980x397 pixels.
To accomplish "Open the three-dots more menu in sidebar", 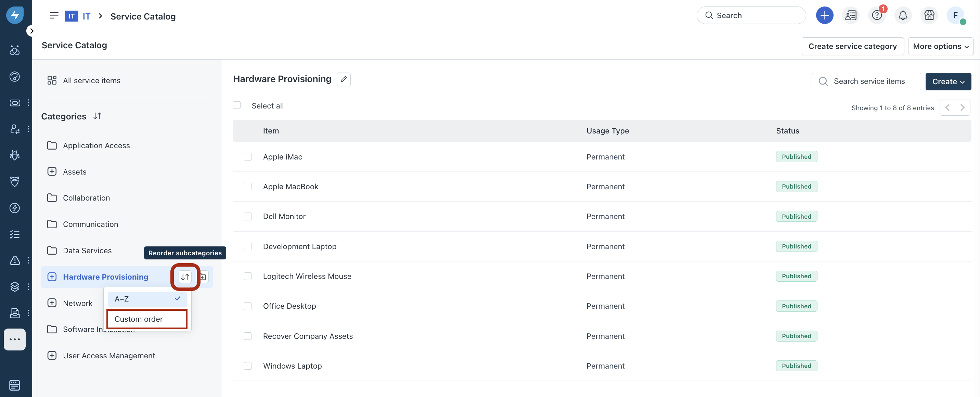I will [15, 339].
